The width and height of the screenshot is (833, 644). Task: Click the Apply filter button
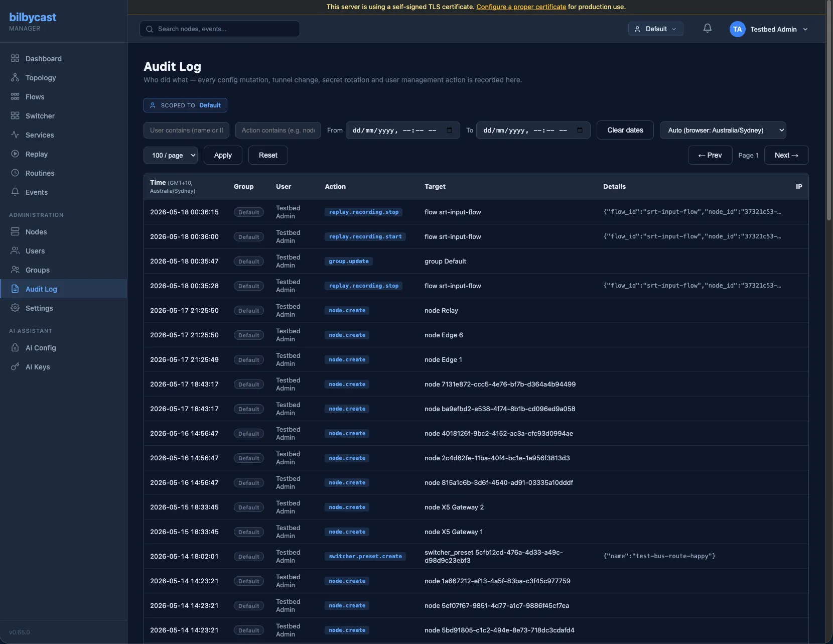223,155
